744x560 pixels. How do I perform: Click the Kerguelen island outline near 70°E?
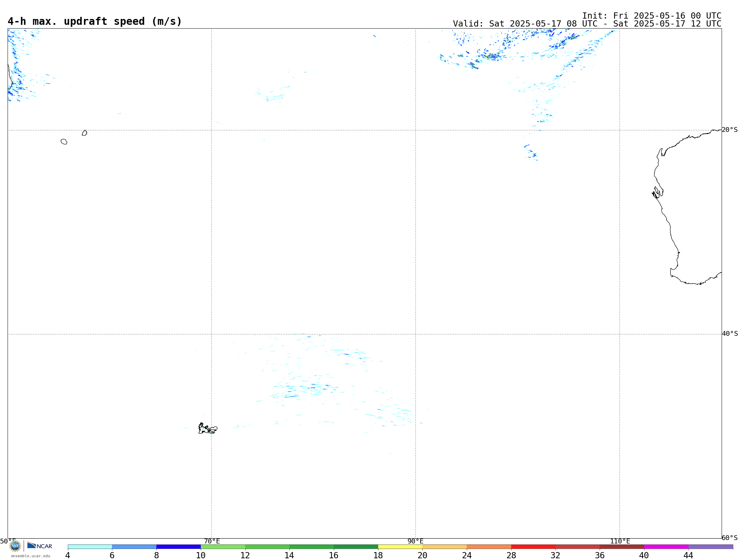tap(208, 428)
